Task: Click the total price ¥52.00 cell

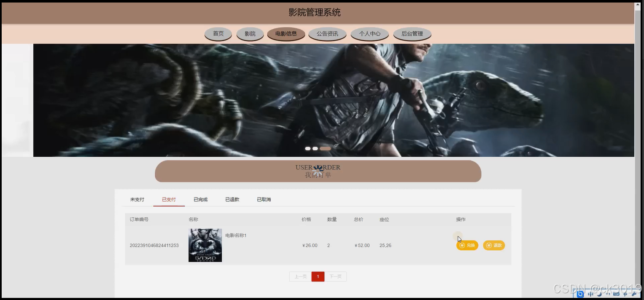Action: (x=362, y=245)
